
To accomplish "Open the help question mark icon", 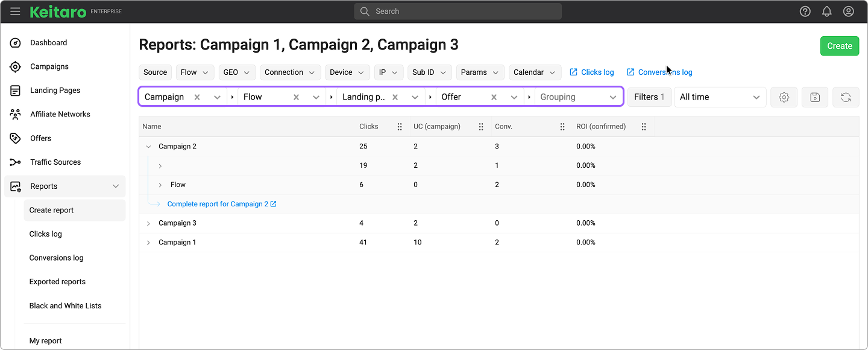I will tap(805, 11).
